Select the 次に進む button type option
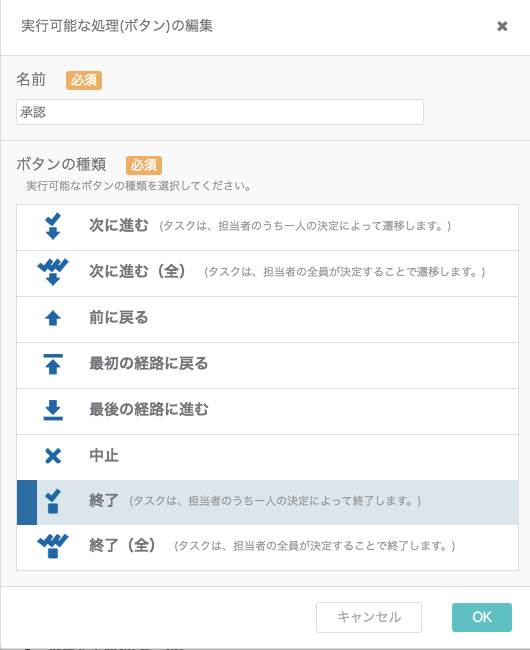The width and height of the screenshot is (530, 650). click(267, 227)
